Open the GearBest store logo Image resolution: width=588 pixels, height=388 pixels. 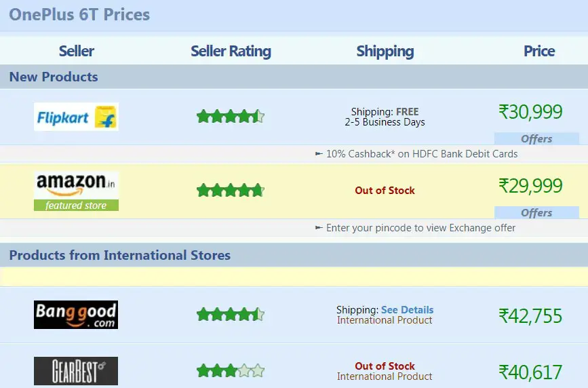(76, 371)
